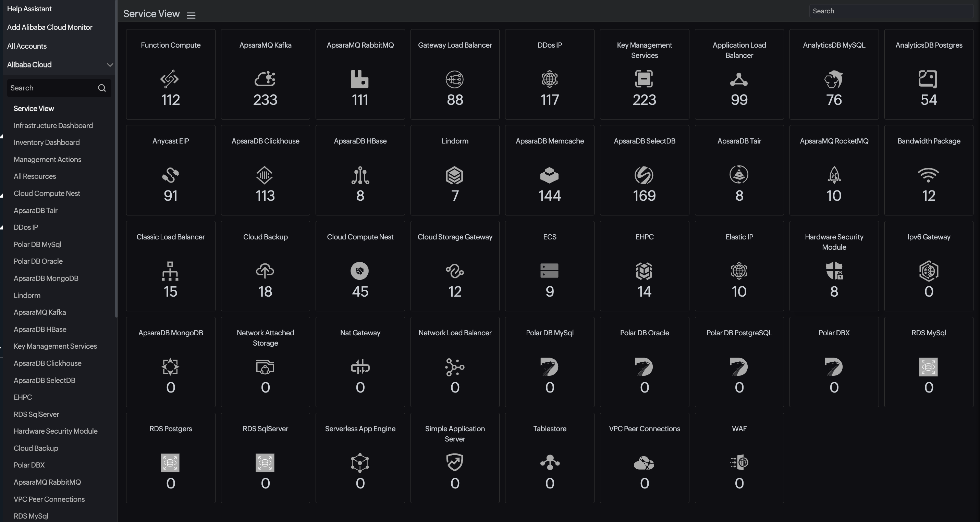
Task: Click the Hardware Security Module shield icon
Action: [834, 271]
